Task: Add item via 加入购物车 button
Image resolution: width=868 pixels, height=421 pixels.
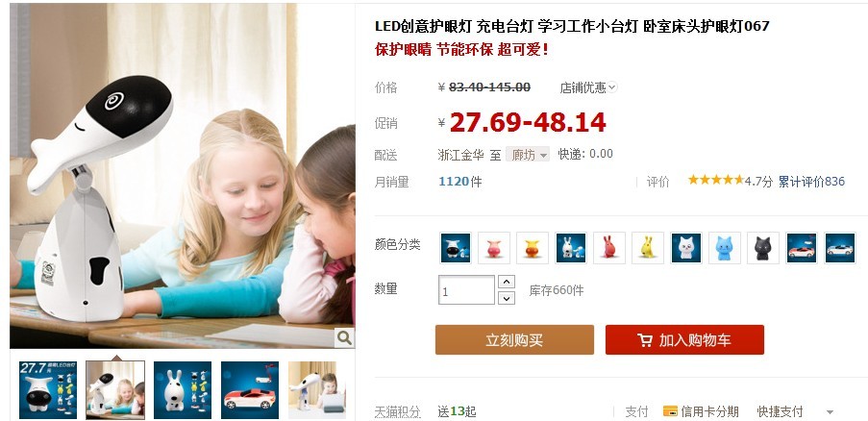Action: [684, 339]
